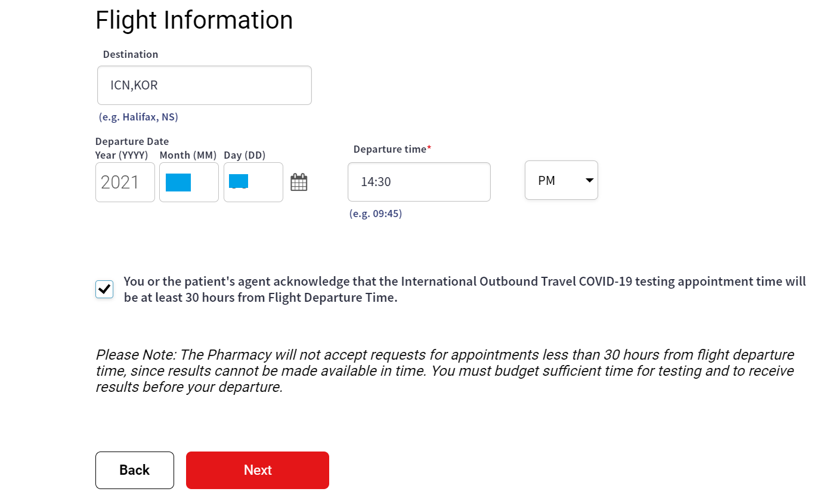Image resolution: width=817 pixels, height=504 pixels.
Task: Click the Year field showing 2021
Action: click(x=125, y=183)
